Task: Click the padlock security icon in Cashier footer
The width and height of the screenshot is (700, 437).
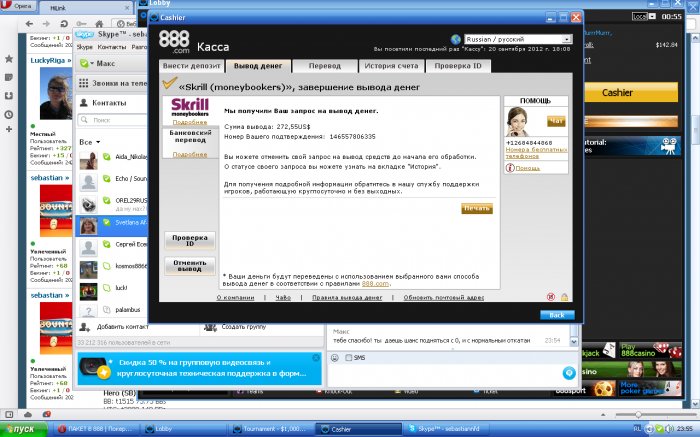Action: pyautogui.click(x=564, y=297)
